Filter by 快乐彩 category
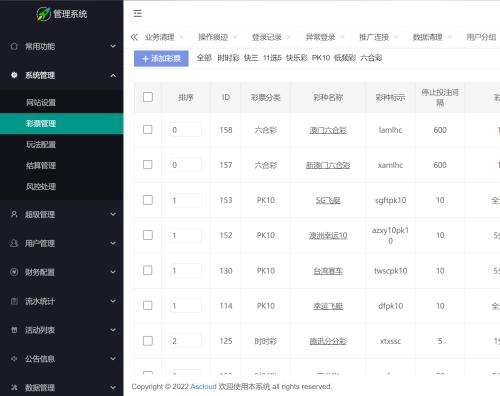Screen dimensions: 500x396 click(x=297, y=58)
